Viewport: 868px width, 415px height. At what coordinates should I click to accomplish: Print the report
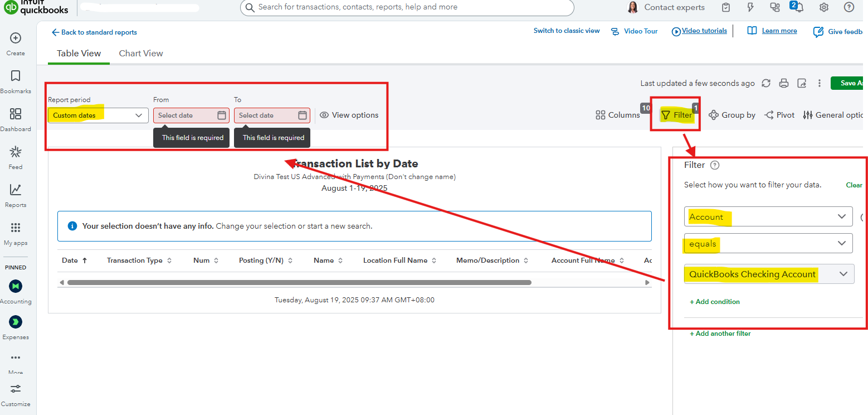click(784, 83)
